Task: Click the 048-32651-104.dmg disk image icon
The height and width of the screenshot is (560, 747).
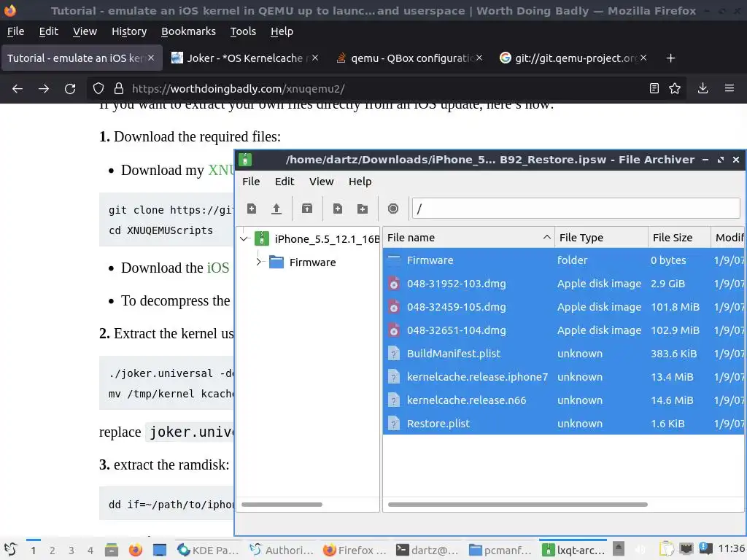Action: [x=394, y=330]
